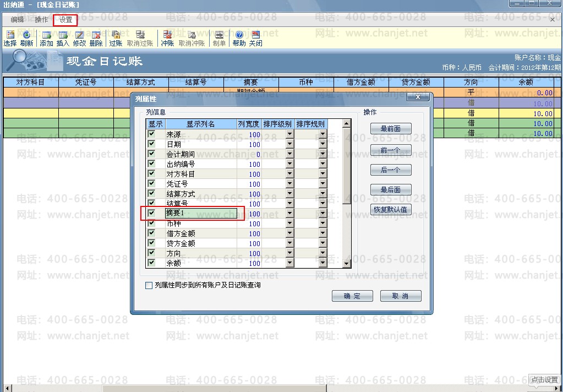Click the 摘要1 column name field
The width and height of the screenshot is (563, 392).
(x=201, y=214)
